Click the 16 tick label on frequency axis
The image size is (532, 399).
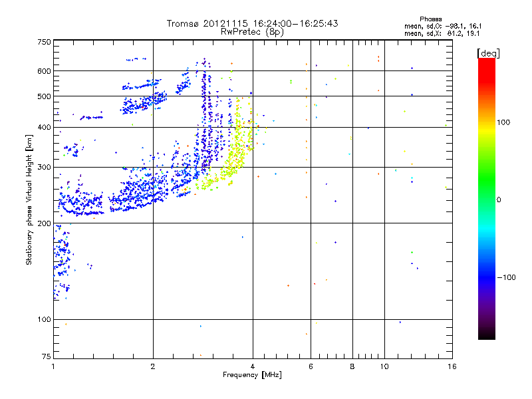point(452,366)
